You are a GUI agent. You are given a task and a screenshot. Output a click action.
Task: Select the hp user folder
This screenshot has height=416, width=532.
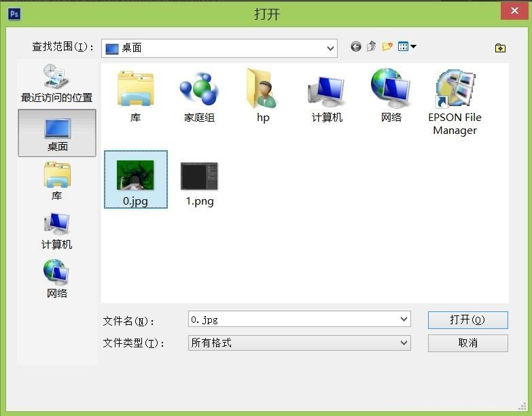click(263, 96)
